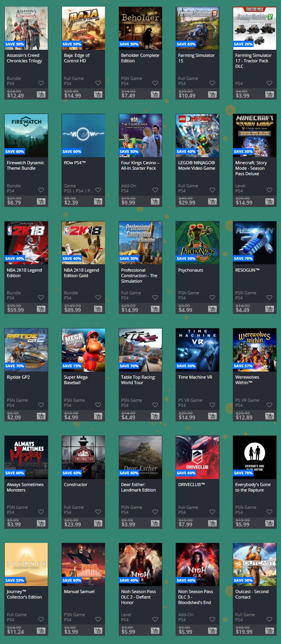This screenshot has height=644, width=281.
Task: Open Riptide GP2 cover art thumbnail
Action: pyautogui.click(x=26, y=350)
